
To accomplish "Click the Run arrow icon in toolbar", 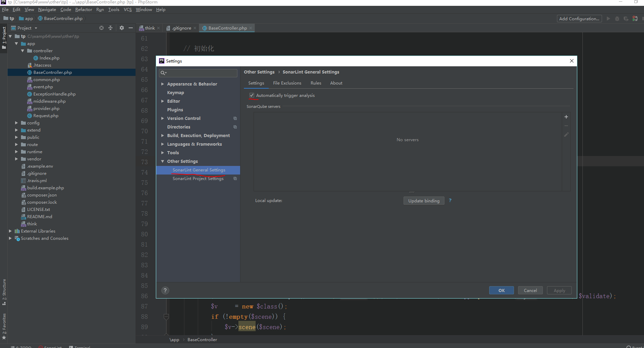I will pos(608,19).
